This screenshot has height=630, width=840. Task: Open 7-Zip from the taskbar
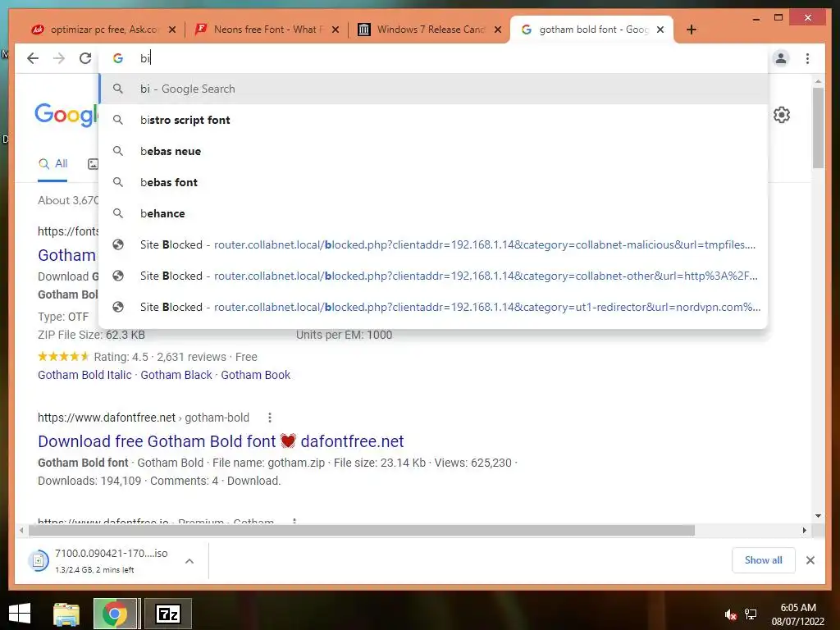coord(167,614)
